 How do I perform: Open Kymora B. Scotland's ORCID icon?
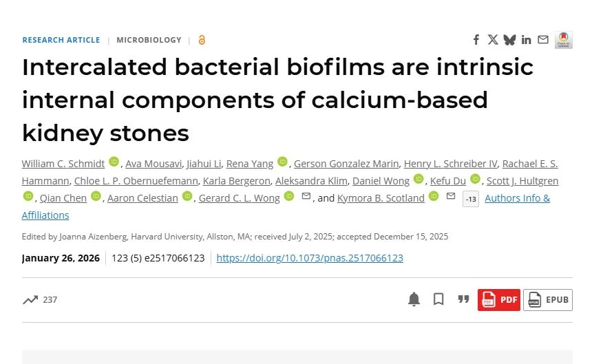click(x=434, y=196)
